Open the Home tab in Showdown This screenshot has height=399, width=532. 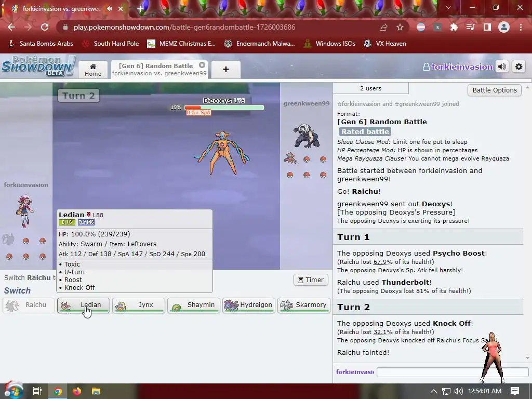tap(93, 70)
